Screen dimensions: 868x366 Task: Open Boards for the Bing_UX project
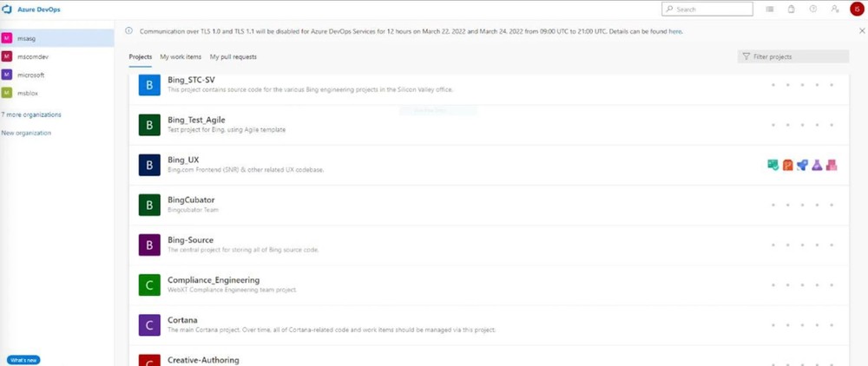(773, 165)
